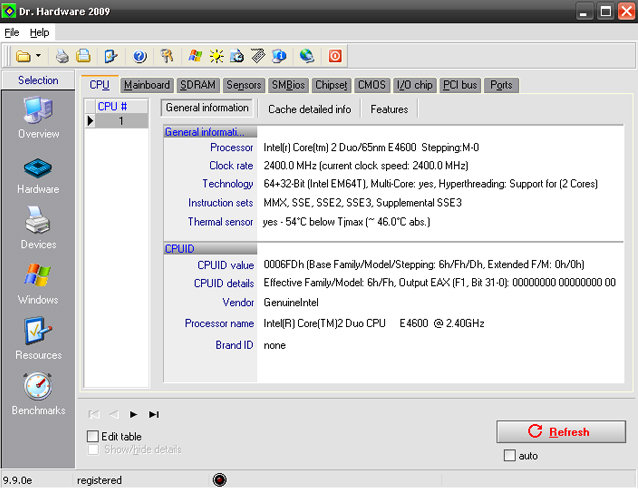
Task: Click the red power exit icon
Action: (x=335, y=56)
